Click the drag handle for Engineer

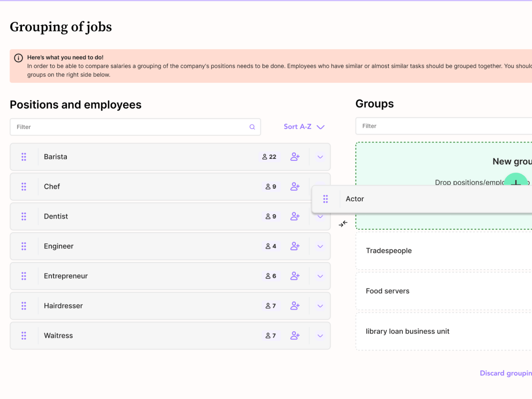coord(24,246)
